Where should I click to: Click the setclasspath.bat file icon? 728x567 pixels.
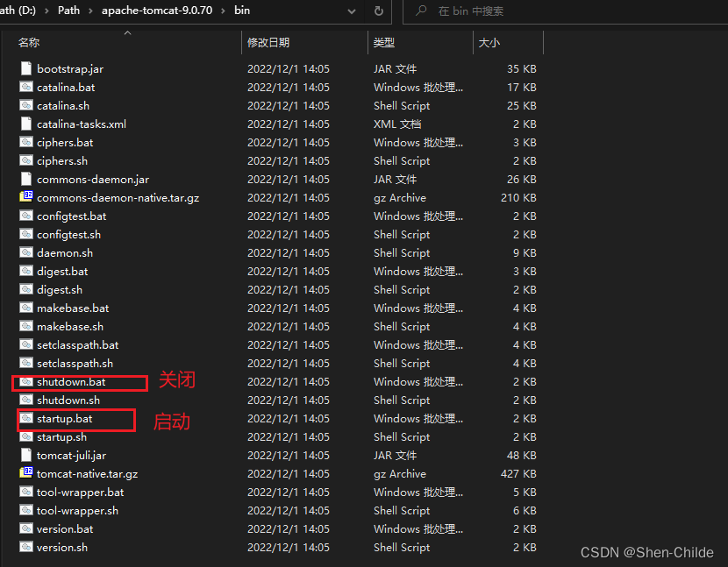point(26,344)
